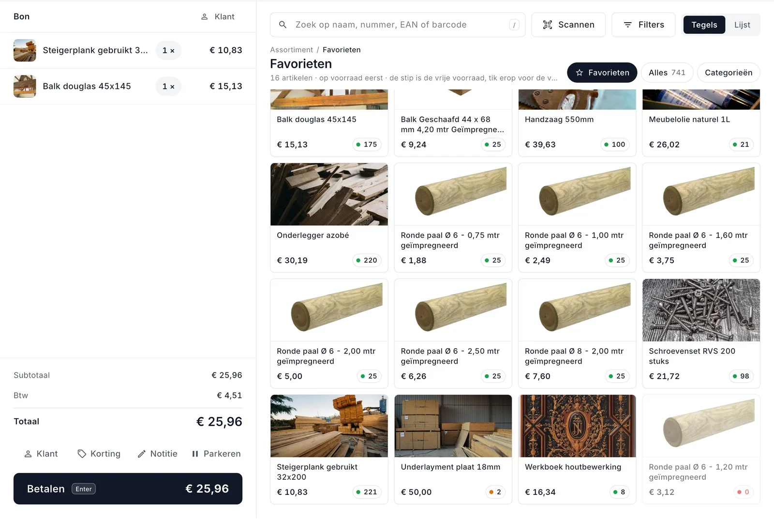Switch to Tegels tile view
This screenshot has height=532, width=774.
(x=704, y=25)
